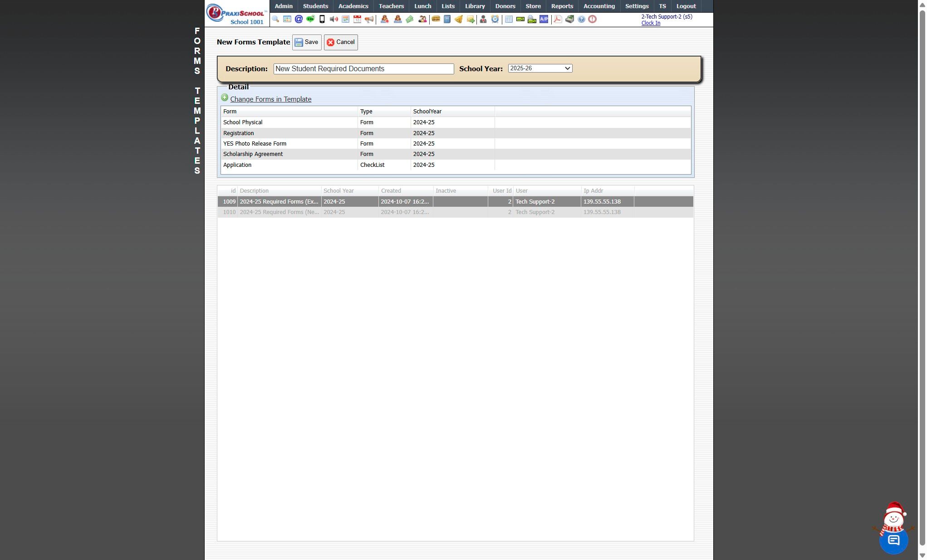927x560 pixels.
Task: Open the Academics menu
Action: (353, 6)
